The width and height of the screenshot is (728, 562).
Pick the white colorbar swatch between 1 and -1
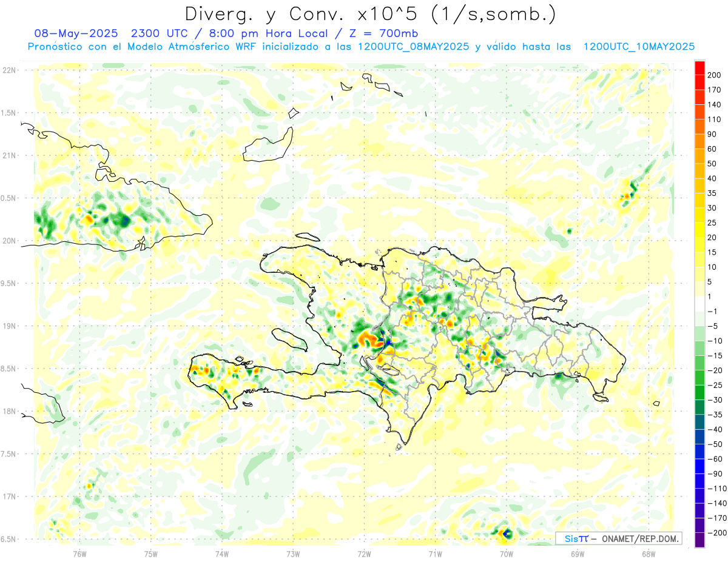tap(699, 304)
